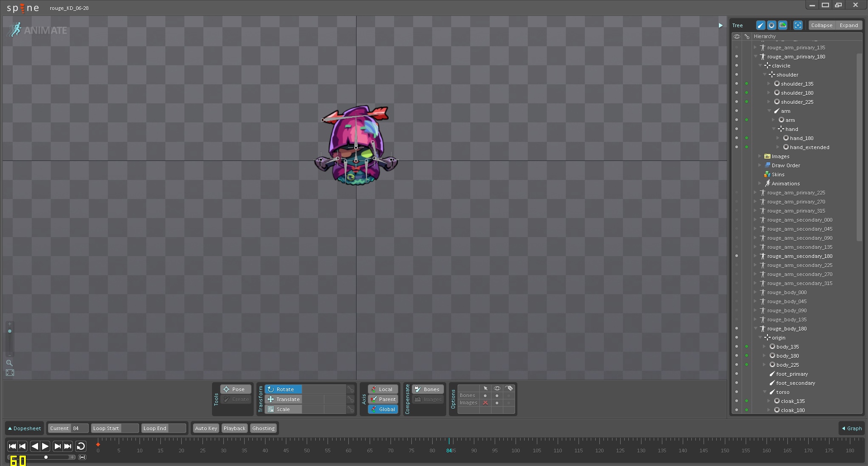The height and width of the screenshot is (466, 868).
Task: Click the center-on-selection icon in Tree header
Action: pos(798,25)
